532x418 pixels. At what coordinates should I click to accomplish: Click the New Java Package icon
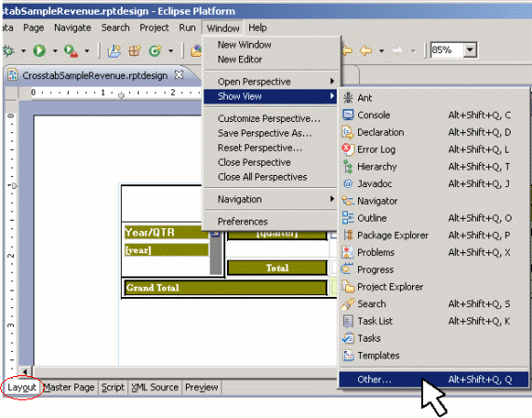pos(135,51)
